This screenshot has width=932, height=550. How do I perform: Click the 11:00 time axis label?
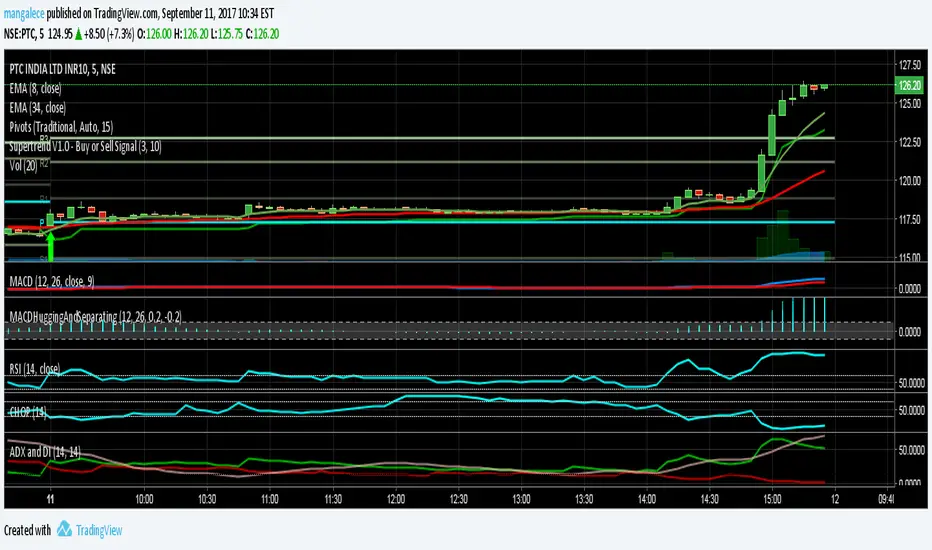[270, 499]
